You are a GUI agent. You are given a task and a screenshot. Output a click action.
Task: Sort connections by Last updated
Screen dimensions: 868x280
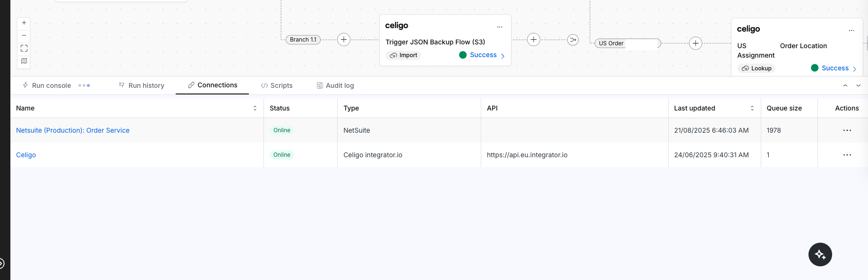752,108
